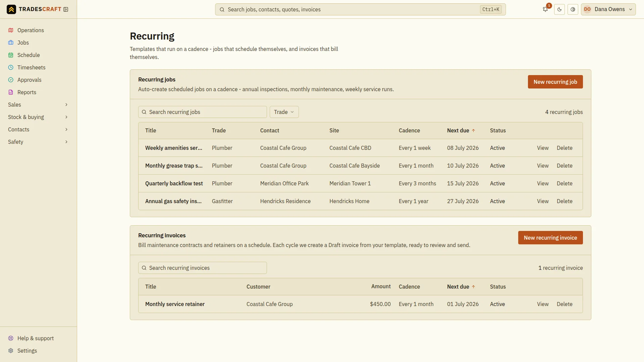
Task: Click the 'Meridian Office Park' contact cell
Action: click(x=284, y=183)
